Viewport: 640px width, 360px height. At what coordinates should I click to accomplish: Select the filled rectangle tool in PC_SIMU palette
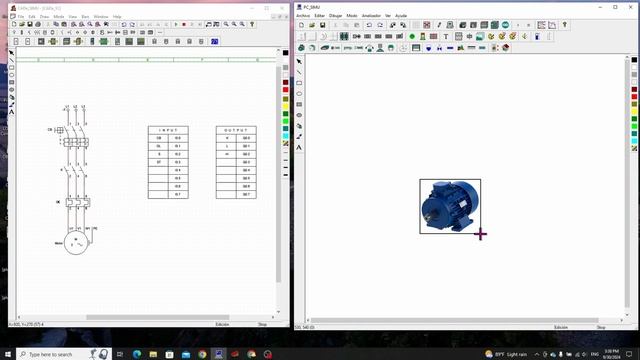299,104
